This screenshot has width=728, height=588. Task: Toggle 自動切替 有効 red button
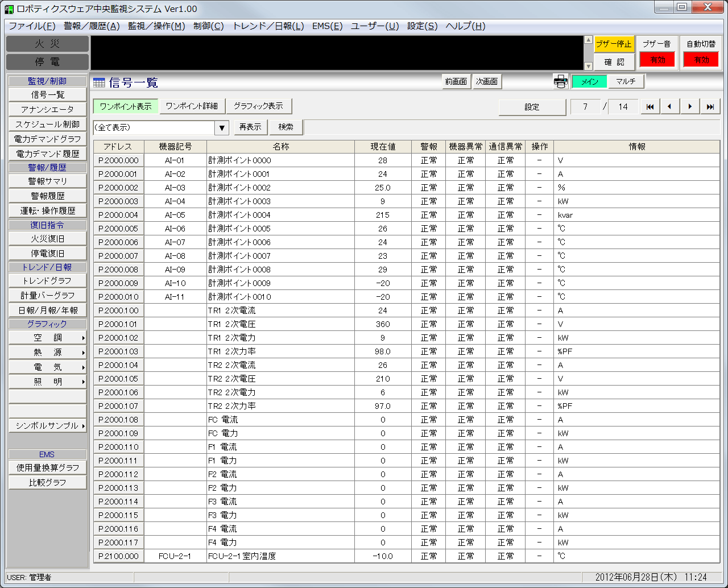coord(701,60)
